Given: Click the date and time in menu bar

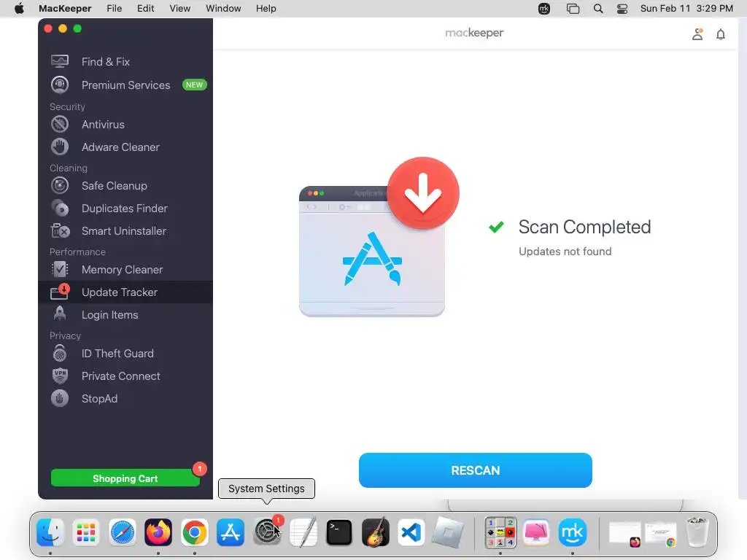Looking at the screenshot, I should 686,9.
